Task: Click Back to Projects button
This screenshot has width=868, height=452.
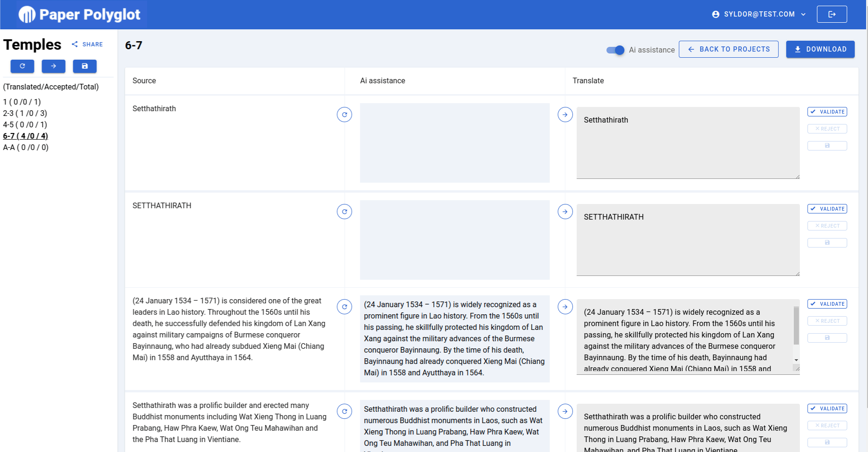Action: (x=728, y=49)
